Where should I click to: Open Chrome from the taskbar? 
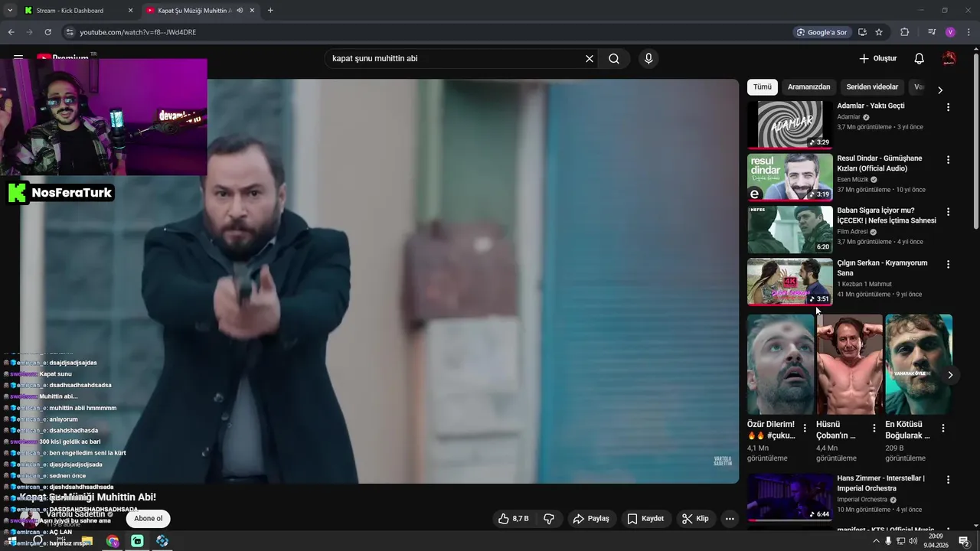click(x=113, y=541)
